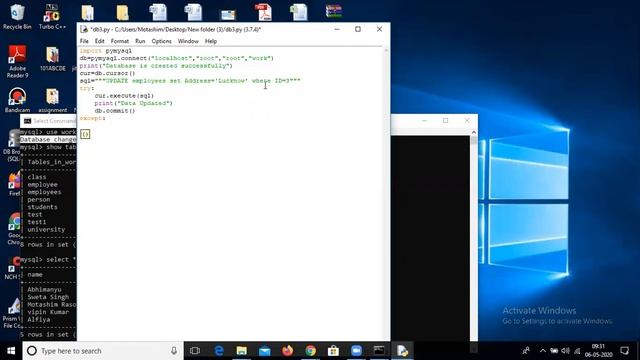This screenshot has width=640, height=360.
Task: Open the Window menu in IDLE
Action: click(x=188, y=41)
